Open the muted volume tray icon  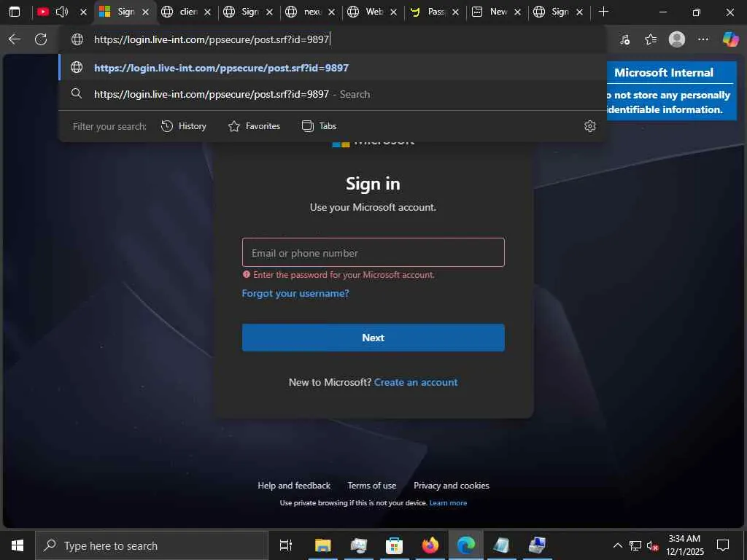pyautogui.click(x=652, y=545)
